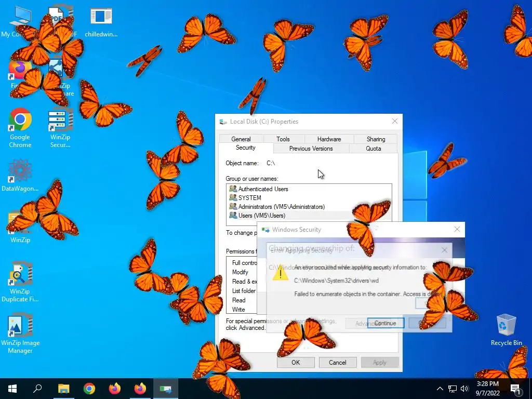The width and height of the screenshot is (532, 399).
Task: Open the Google Chrome desktop shortcut
Action: 20,128
